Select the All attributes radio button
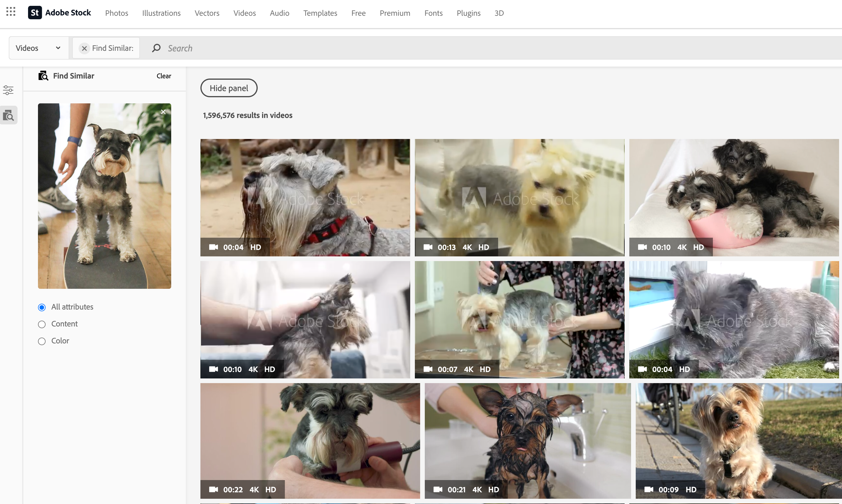The height and width of the screenshot is (504, 842). coord(42,307)
